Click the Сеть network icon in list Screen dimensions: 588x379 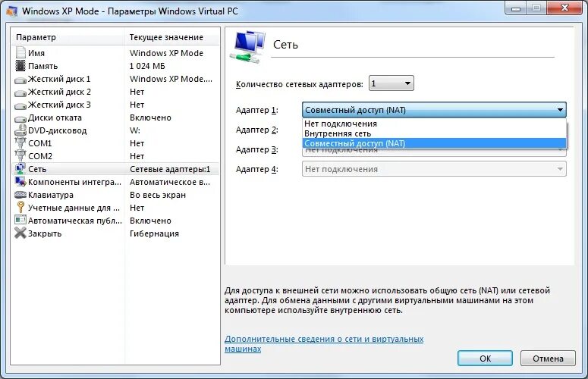click(x=20, y=168)
